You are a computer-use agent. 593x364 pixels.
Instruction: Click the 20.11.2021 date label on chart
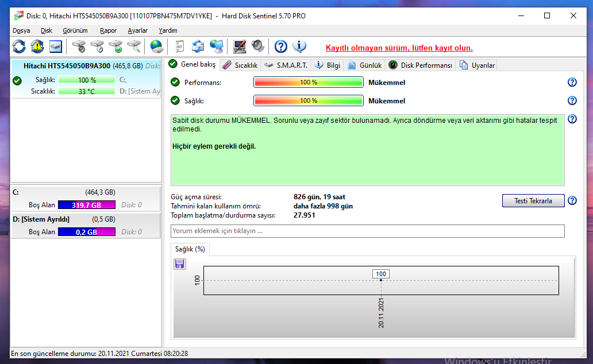click(381, 313)
